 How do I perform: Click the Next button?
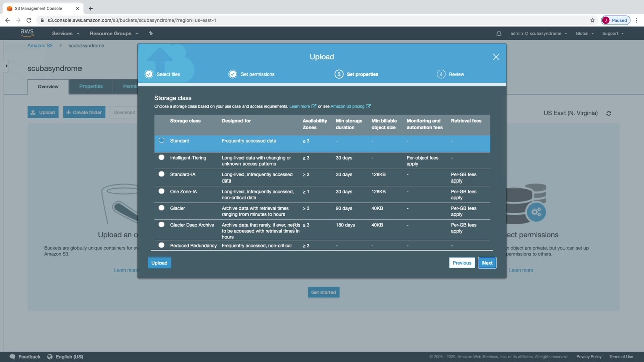(x=487, y=263)
